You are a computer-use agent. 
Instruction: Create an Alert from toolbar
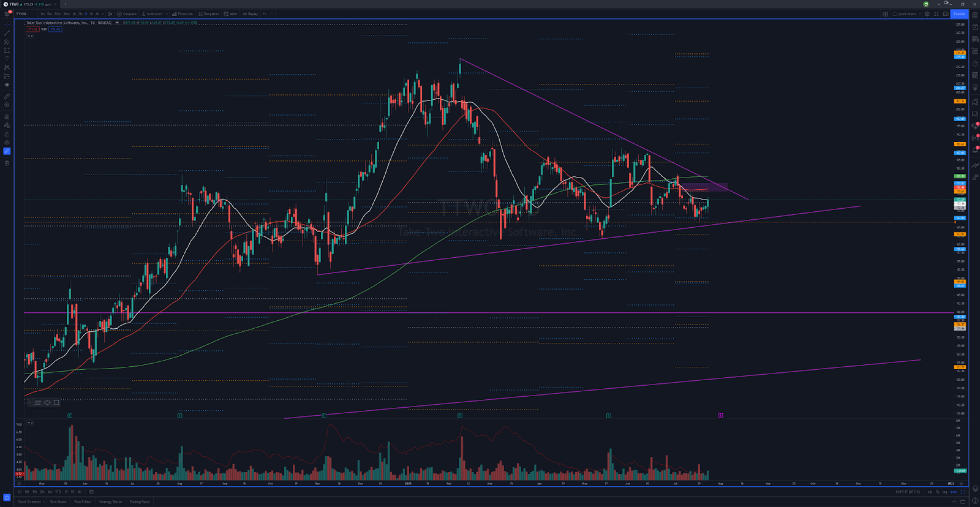(231, 13)
